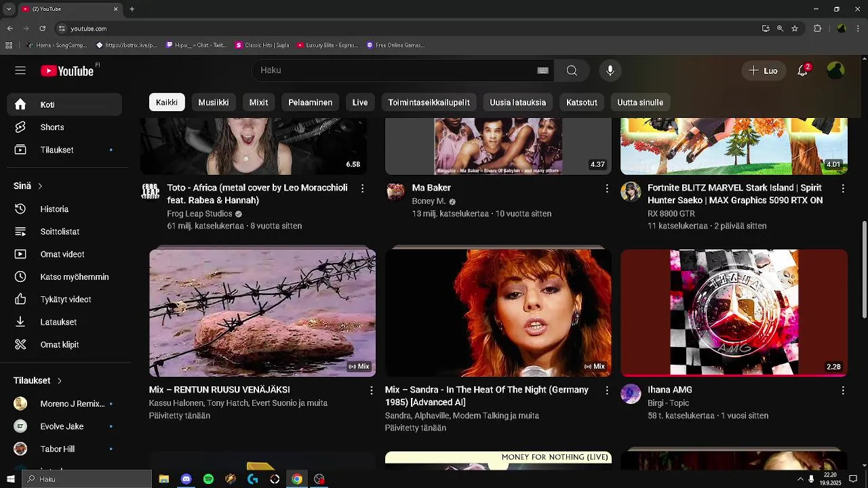
Task: Open Chrome extensions puzzle icon
Action: [x=818, y=28]
